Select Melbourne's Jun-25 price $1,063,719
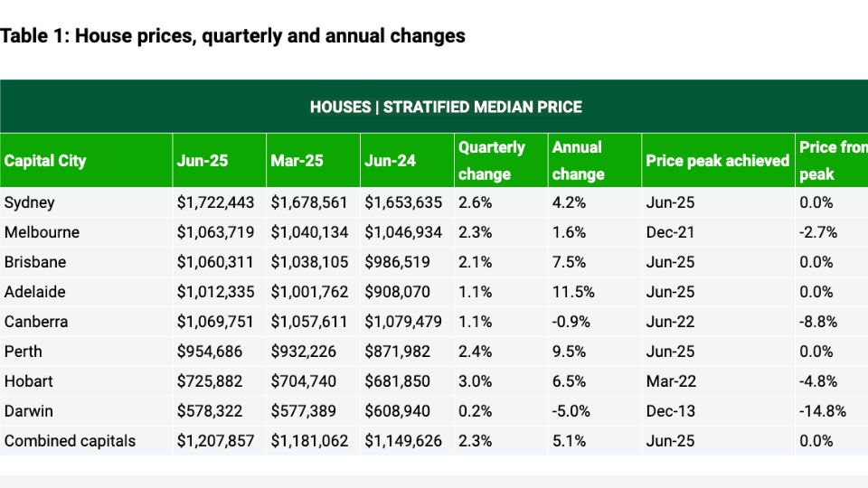Viewport: 868px width, 488px height. click(216, 232)
